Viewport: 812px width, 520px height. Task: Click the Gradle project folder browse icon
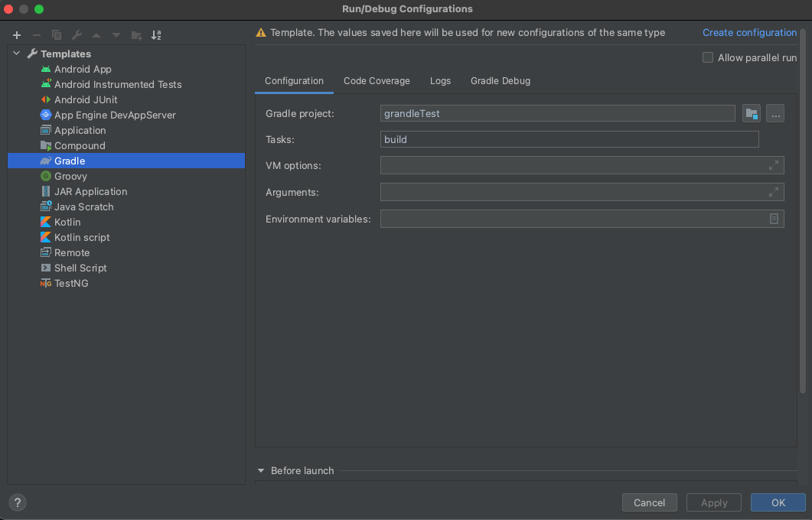[751, 114]
